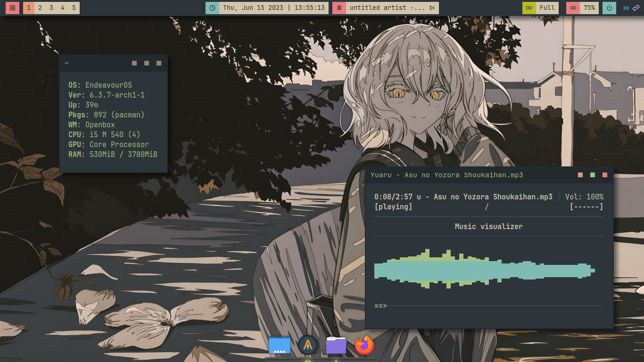Viewport: 644px width, 362px height.
Task: Click the 'Pkgs: 892 (pacman)' line
Action: click(106, 115)
